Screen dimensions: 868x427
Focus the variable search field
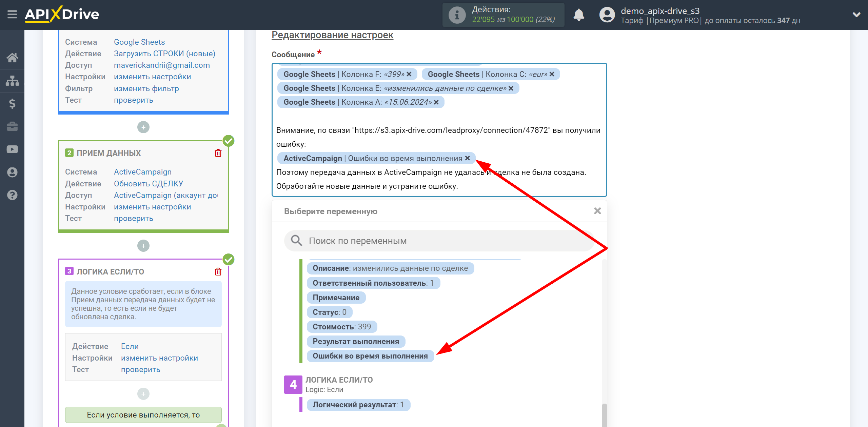point(439,241)
